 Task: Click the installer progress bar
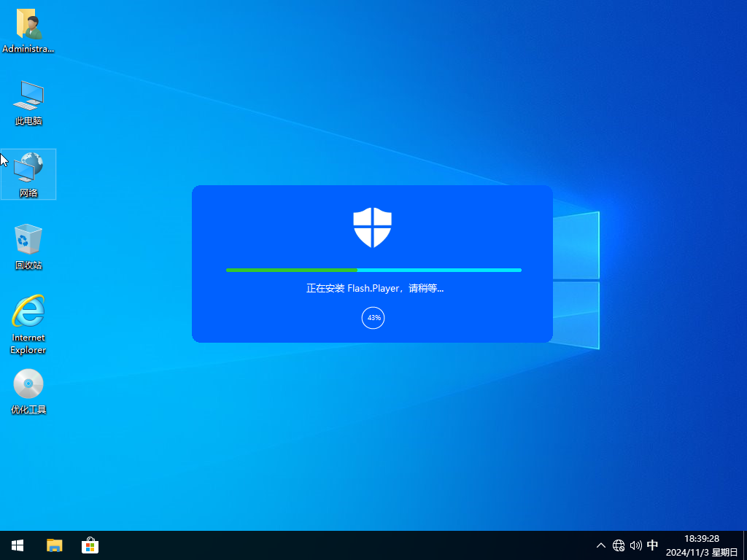(x=373, y=270)
